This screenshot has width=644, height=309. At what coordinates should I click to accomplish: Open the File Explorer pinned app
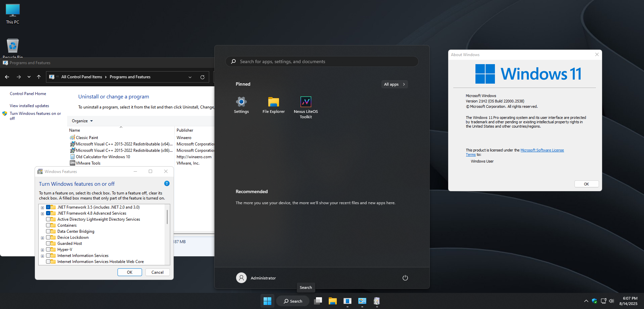pyautogui.click(x=274, y=105)
